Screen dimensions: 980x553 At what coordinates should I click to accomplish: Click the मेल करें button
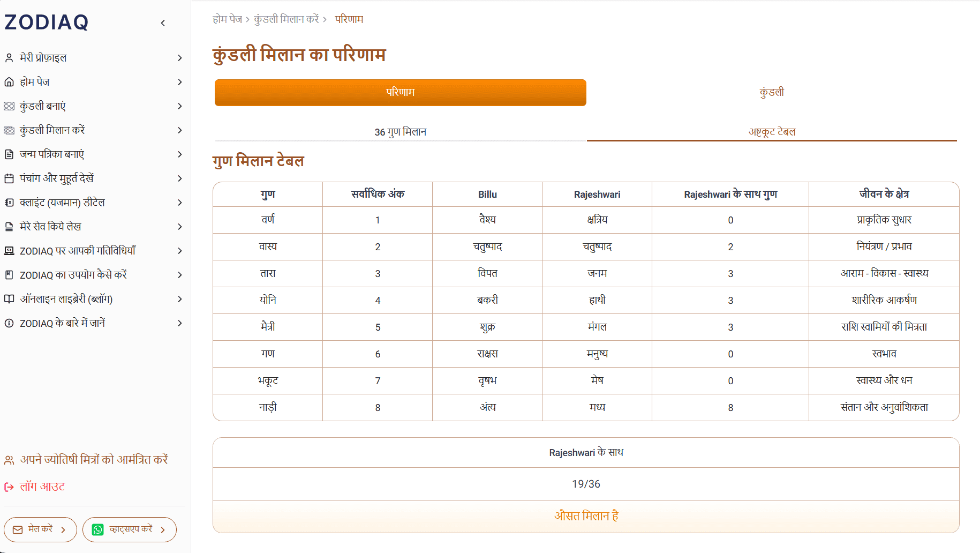pos(40,529)
